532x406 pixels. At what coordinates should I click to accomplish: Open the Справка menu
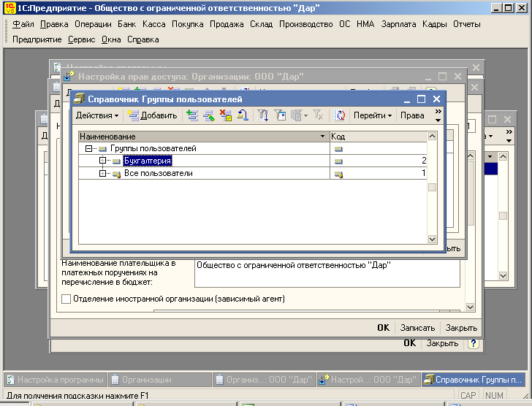142,39
